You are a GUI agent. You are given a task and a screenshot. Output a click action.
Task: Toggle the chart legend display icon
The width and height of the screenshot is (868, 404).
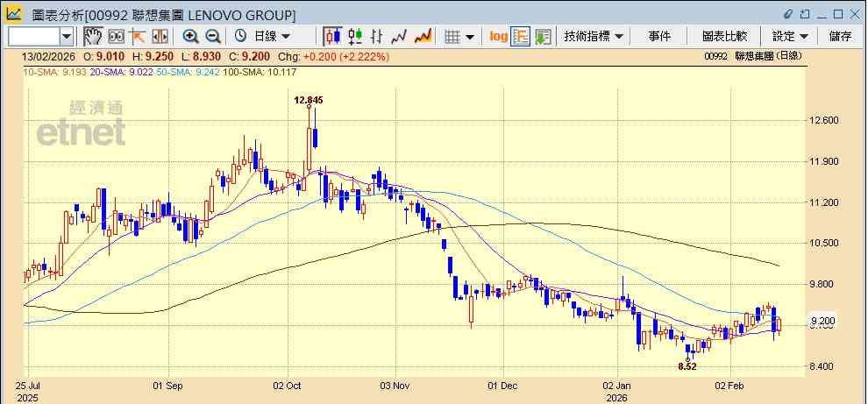520,37
